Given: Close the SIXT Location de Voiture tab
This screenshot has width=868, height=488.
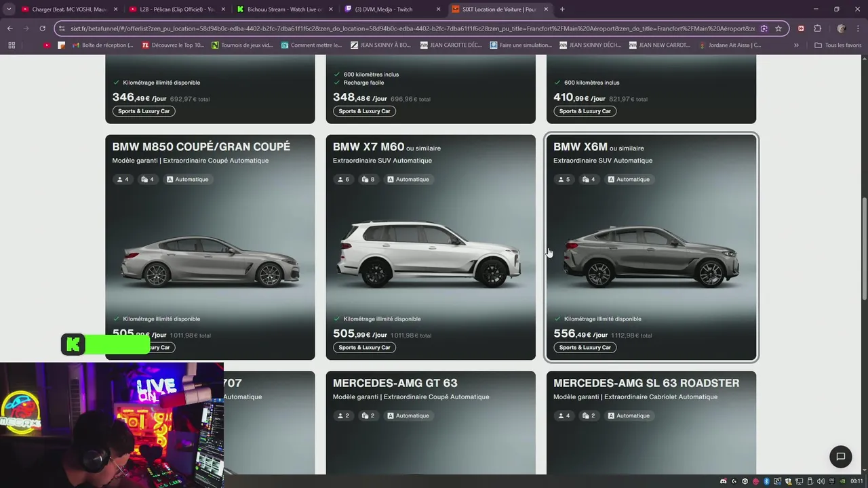Looking at the screenshot, I should click(x=546, y=9).
